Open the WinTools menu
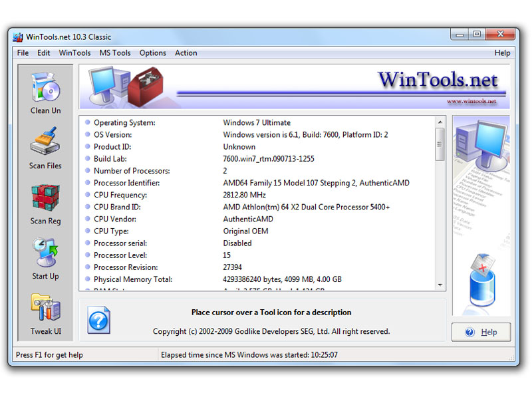Image resolution: width=532 pixels, height=399 pixels. [74, 53]
